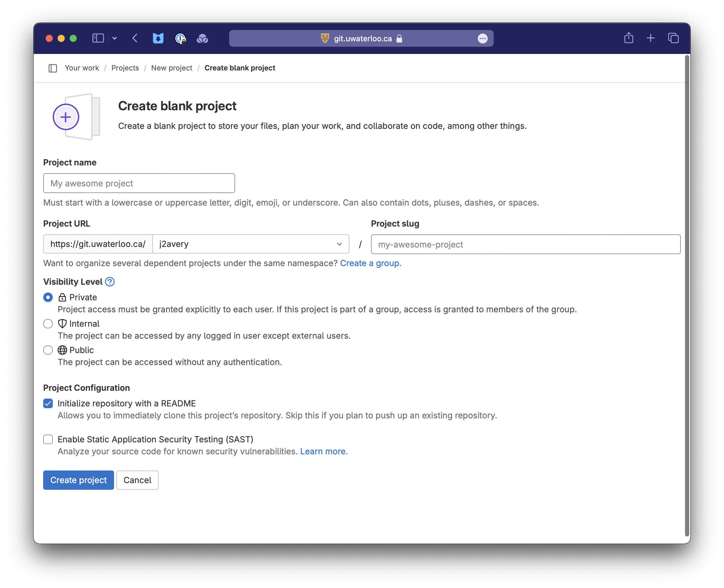Enable Initialize repository with a README
The width and height of the screenshot is (724, 588).
click(x=48, y=402)
